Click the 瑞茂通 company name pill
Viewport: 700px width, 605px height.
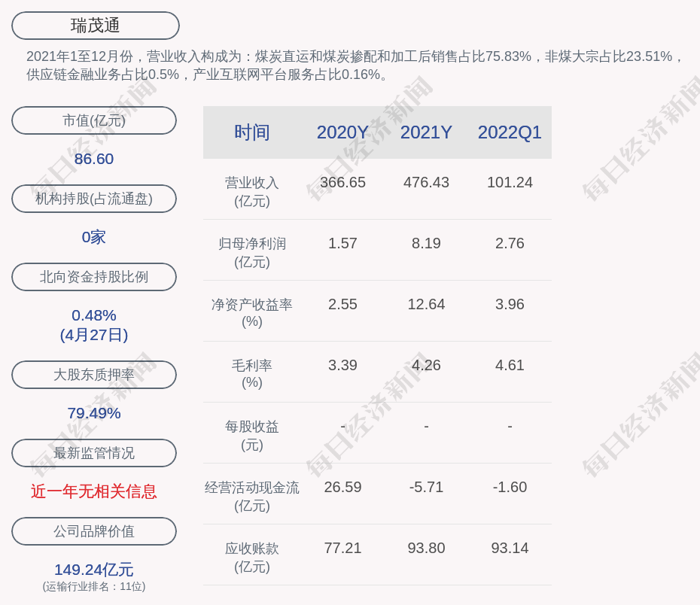[96, 26]
